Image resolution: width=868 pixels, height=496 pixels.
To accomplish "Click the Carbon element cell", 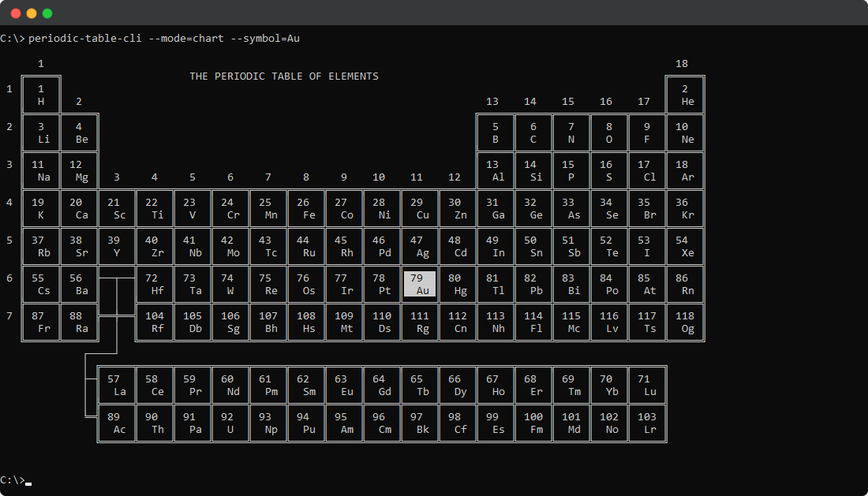I will pos(533,132).
